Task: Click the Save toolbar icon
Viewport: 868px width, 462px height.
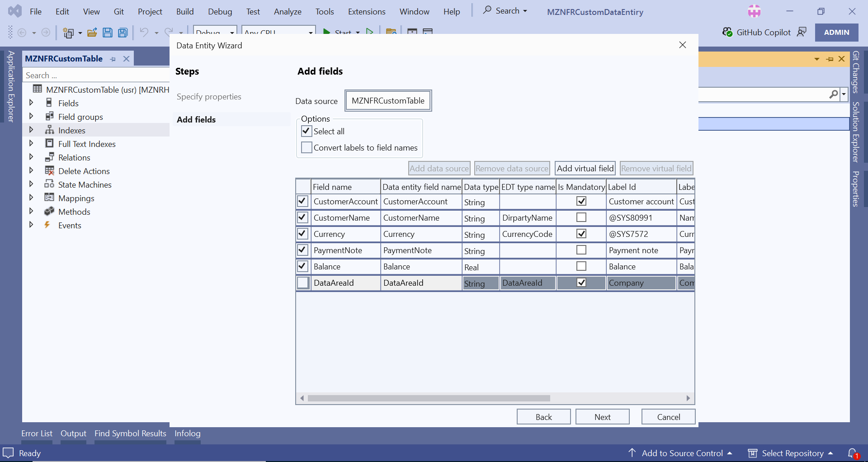Action: (x=108, y=33)
